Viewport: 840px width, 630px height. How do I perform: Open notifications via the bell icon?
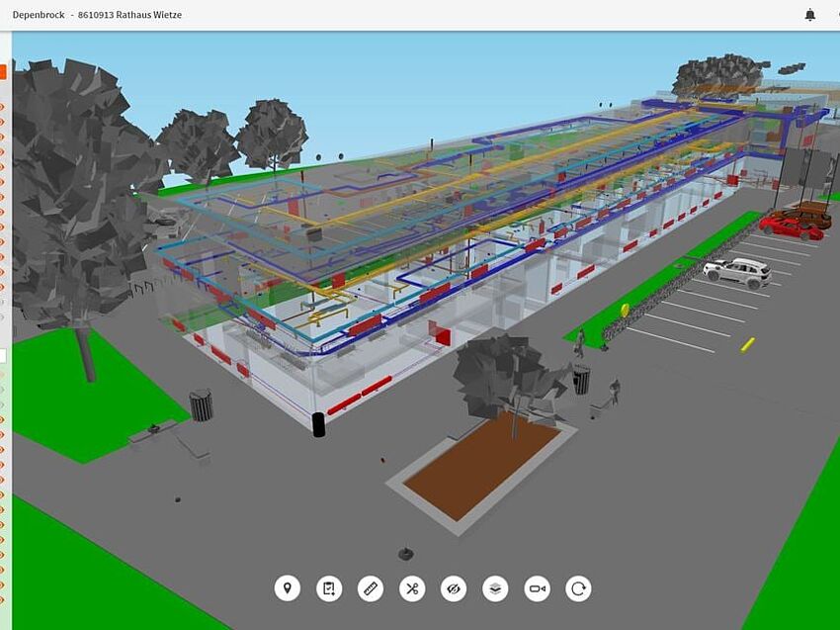click(809, 15)
